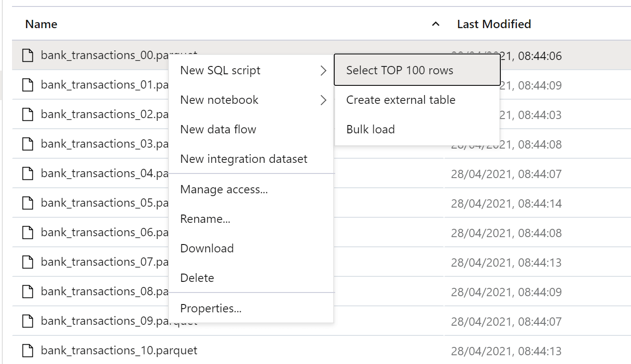631x364 pixels.
Task: Click timestamp 28/04/2021, 08:44:13 of file 07
Action: pyautogui.click(x=506, y=263)
